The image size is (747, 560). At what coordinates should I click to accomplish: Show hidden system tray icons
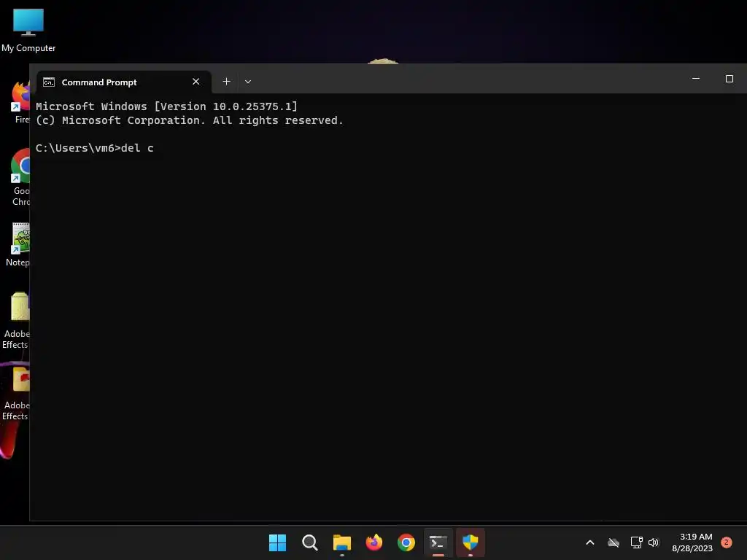point(589,542)
